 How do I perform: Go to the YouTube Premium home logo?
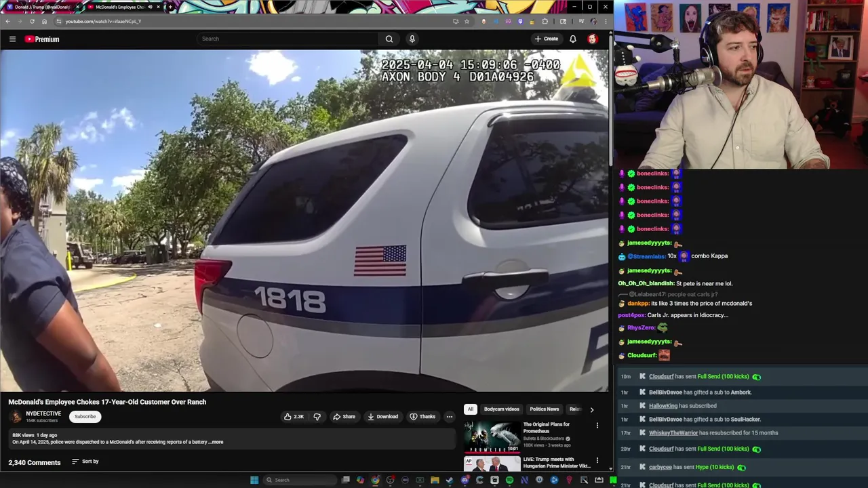[42, 39]
